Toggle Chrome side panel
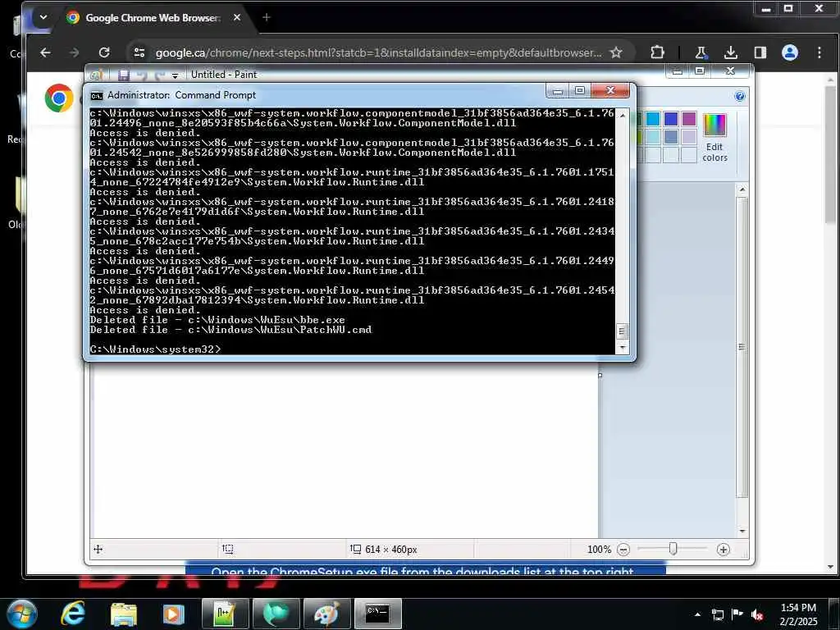840x630 pixels. click(x=760, y=52)
